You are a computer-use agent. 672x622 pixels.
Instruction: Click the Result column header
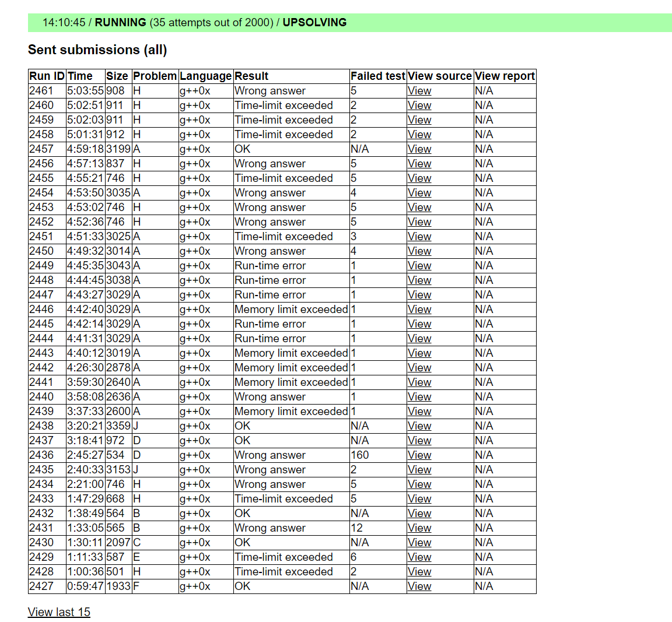tap(251, 76)
